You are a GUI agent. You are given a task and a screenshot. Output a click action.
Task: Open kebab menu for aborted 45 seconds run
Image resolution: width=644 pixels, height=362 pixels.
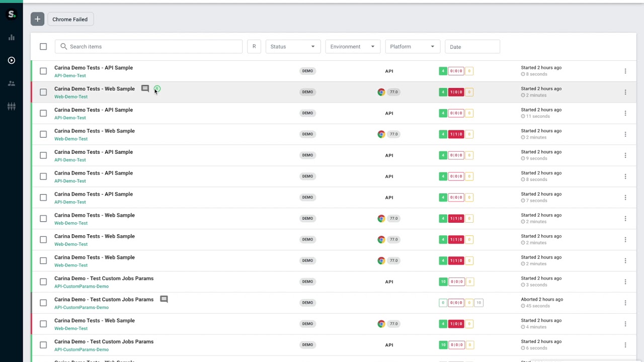point(625,303)
